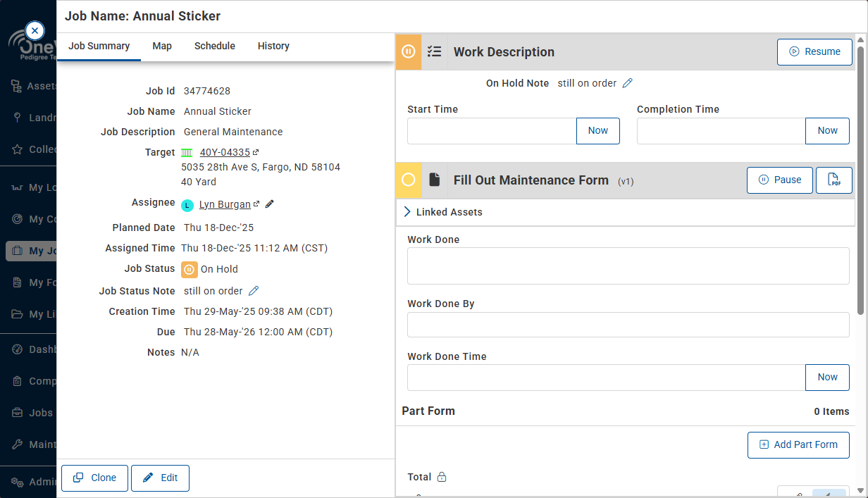Click the checklist icon beside Work Description
868x498 pixels.
tap(435, 51)
